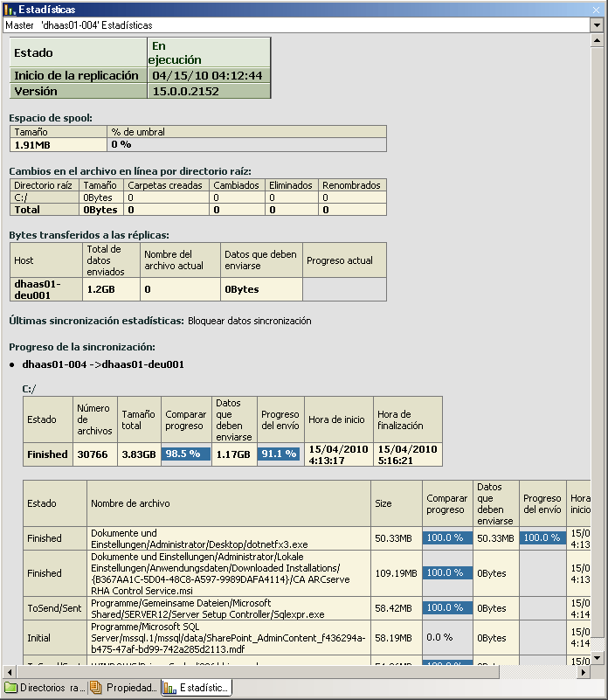This screenshot has width=608, height=700.
Task: Click the 91.1 % send progress bar
Action: click(279, 454)
